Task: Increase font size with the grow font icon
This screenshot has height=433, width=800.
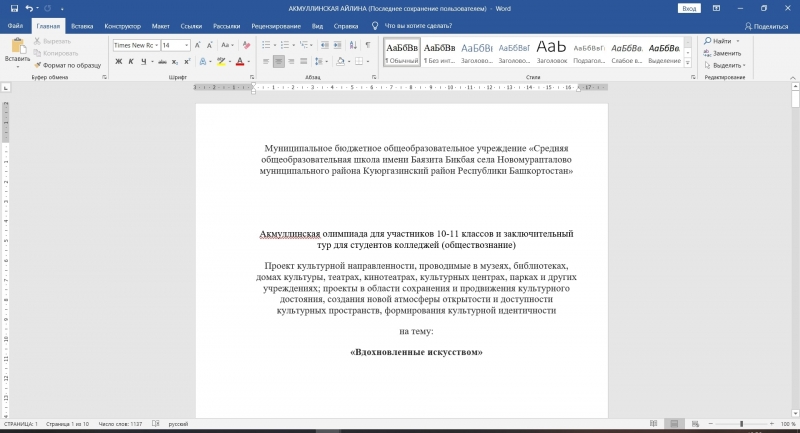Action: pos(198,45)
